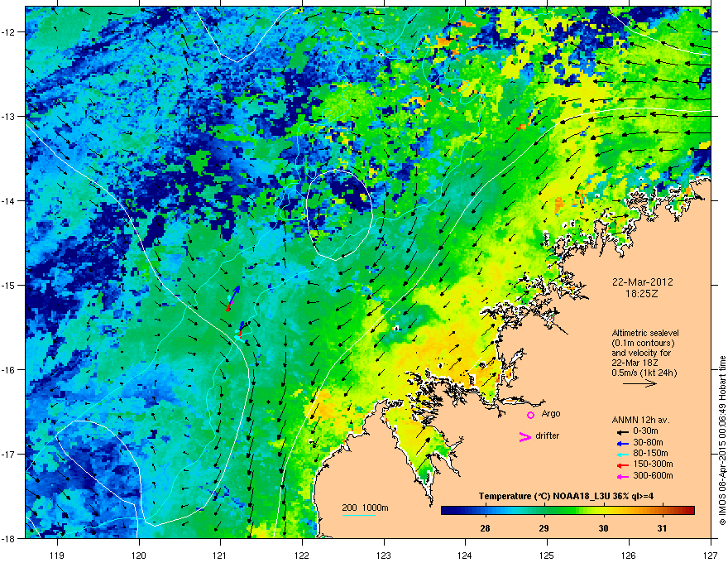Click the blue 30-80m legend arrow
728x563 pixels.
[623, 443]
